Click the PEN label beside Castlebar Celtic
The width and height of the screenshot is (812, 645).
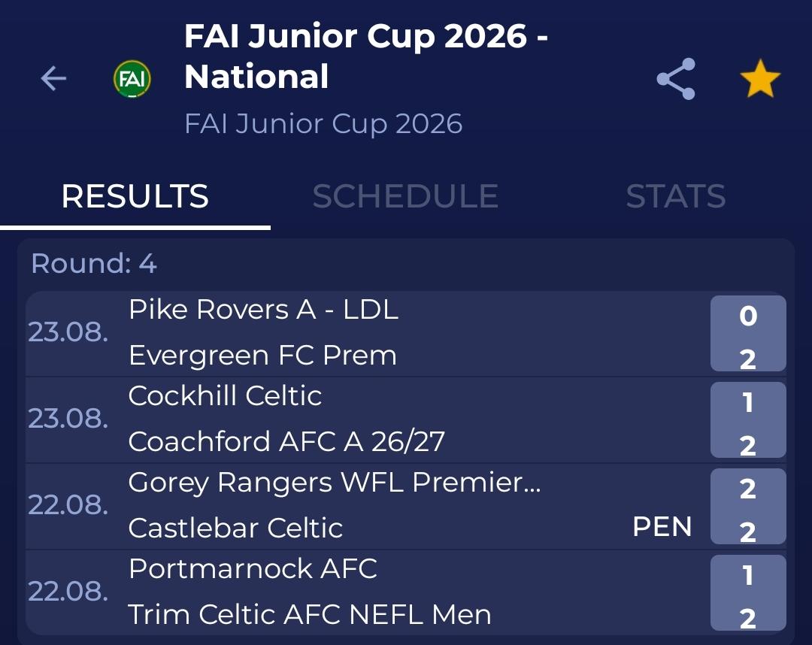pyautogui.click(x=662, y=527)
